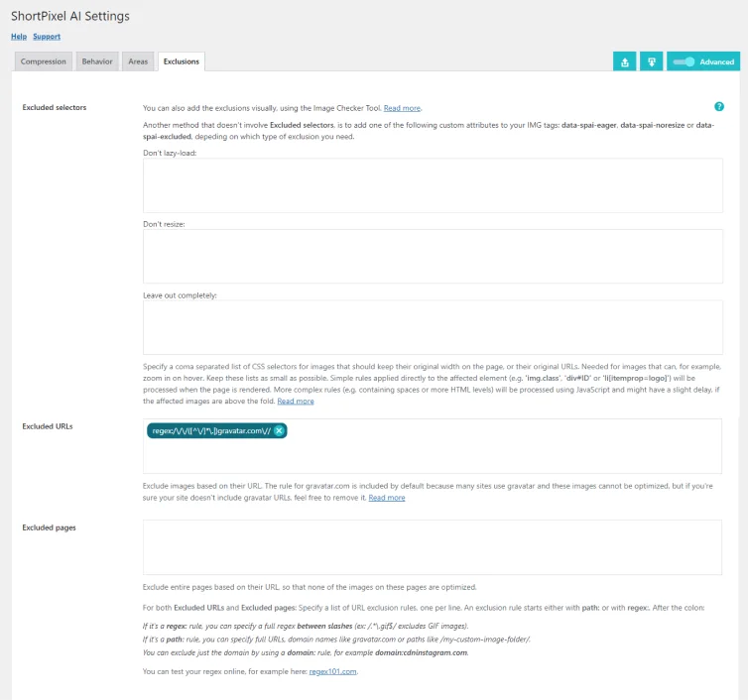Toggle the Advanced mode switch
The height and width of the screenshot is (700, 748).
[x=685, y=62]
